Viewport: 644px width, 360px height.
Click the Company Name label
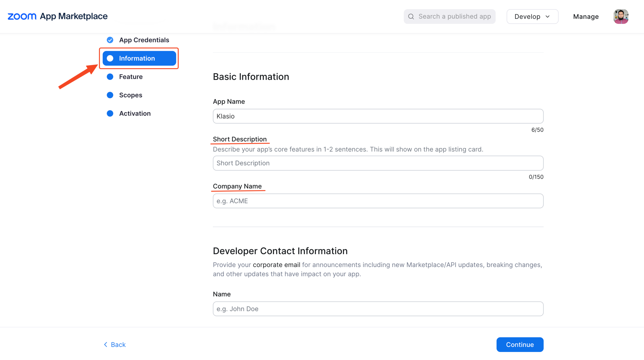click(237, 186)
